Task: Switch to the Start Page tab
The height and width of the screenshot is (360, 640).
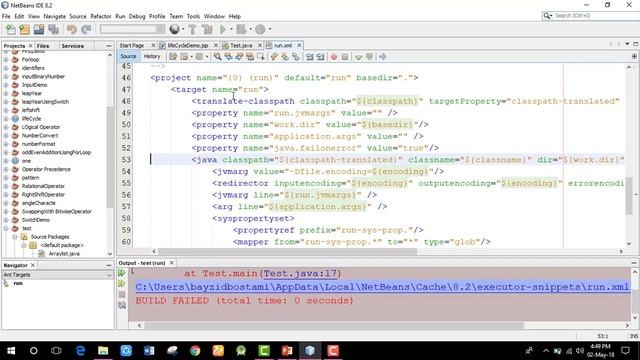Action: coord(132,45)
